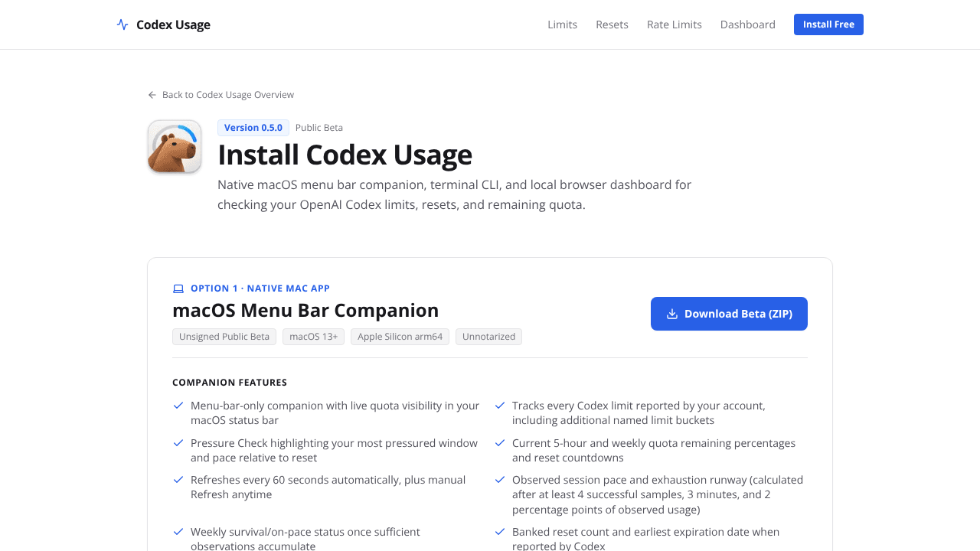This screenshot has width=980, height=551.
Task: Click the OPTION 1 · NATIVE MAC APP label
Action: [260, 289]
